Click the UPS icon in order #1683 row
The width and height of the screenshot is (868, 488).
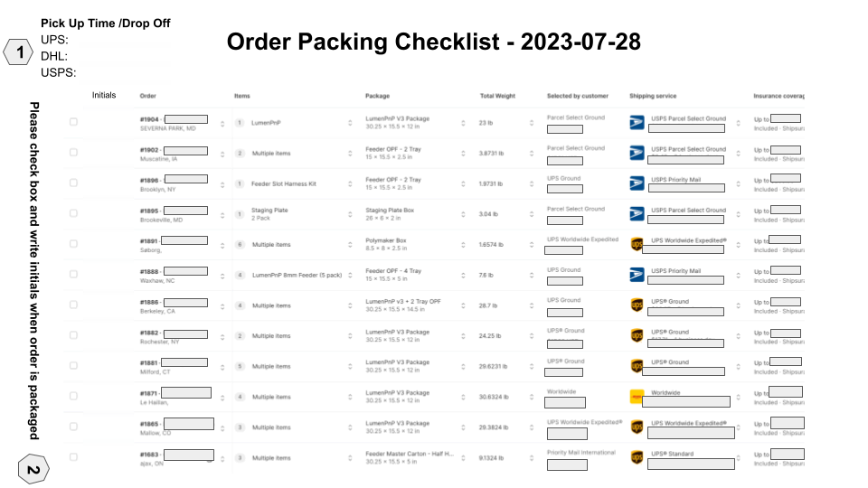[x=637, y=458]
